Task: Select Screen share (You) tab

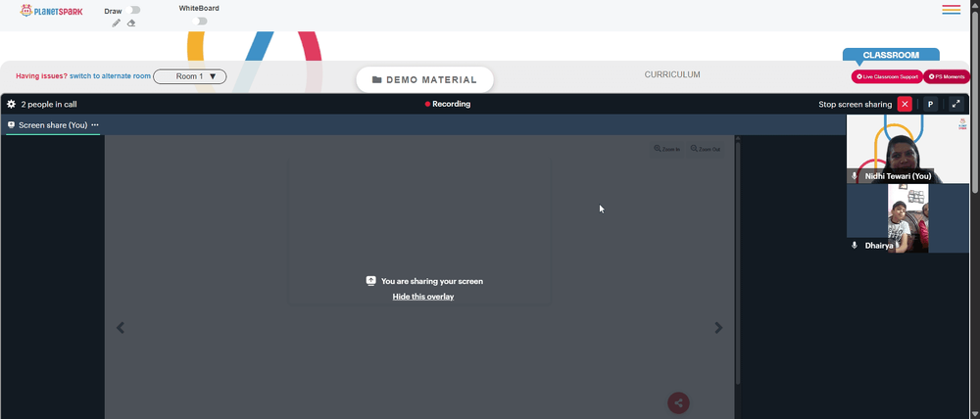Action: 53,125
